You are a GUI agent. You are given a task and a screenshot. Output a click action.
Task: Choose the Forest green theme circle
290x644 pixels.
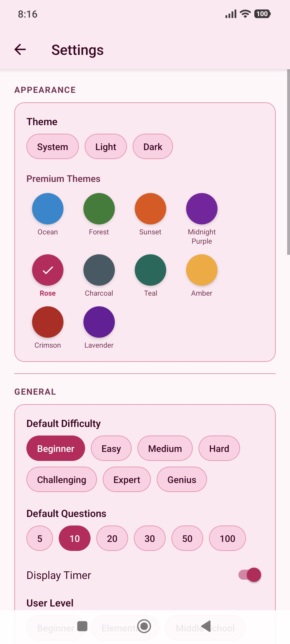tap(99, 209)
